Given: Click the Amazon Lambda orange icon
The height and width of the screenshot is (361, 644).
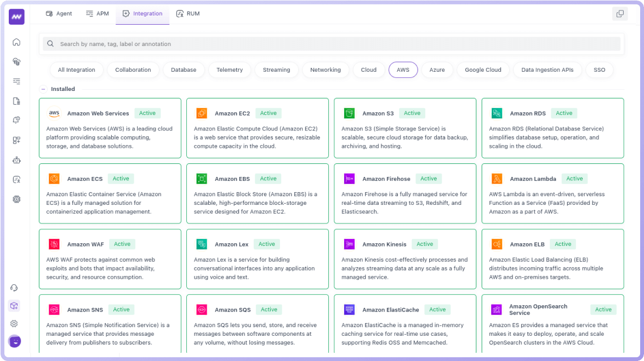Looking at the screenshot, I should [497, 179].
